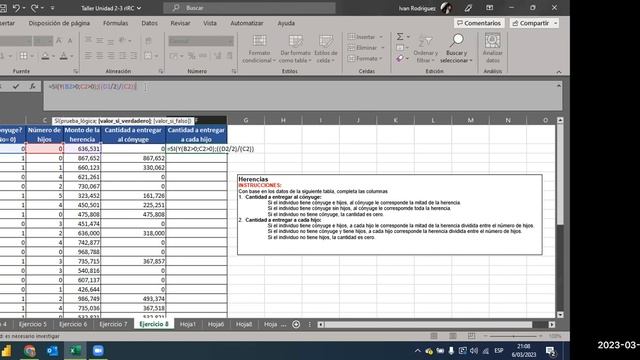640x360 pixels.
Task: Click the borders icon in Fuente group
Action: point(24,56)
